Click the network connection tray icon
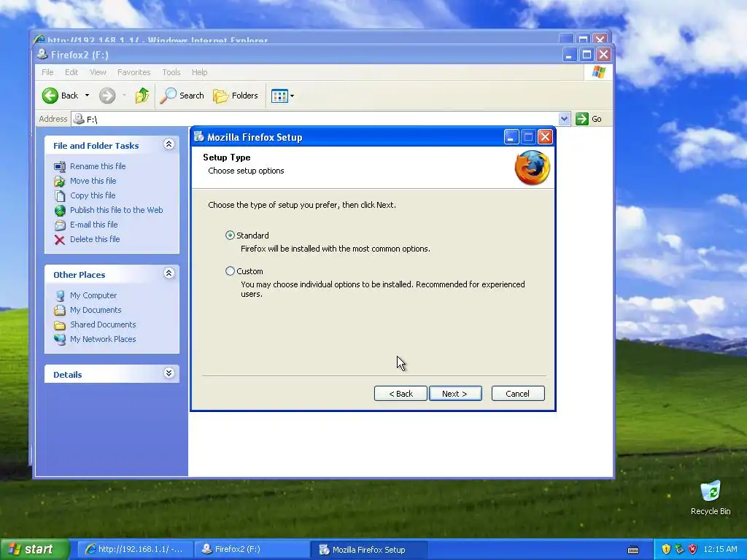The width and height of the screenshot is (747, 560). point(679,550)
